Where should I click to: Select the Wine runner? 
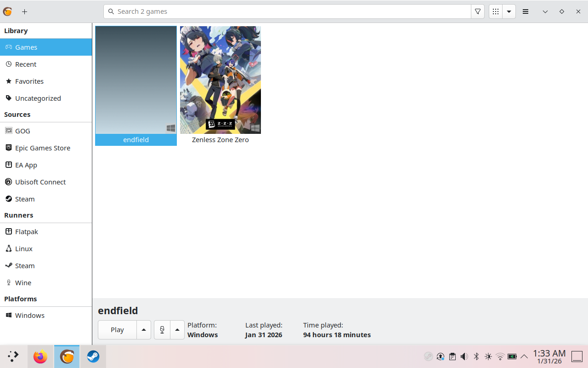tap(23, 283)
